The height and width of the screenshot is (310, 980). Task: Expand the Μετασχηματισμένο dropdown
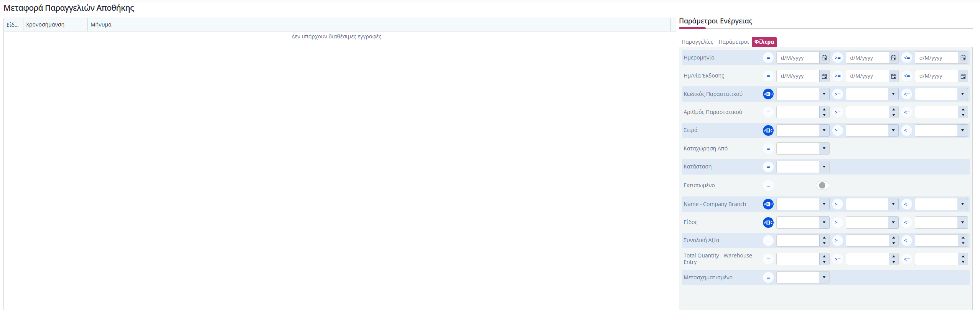click(824, 277)
